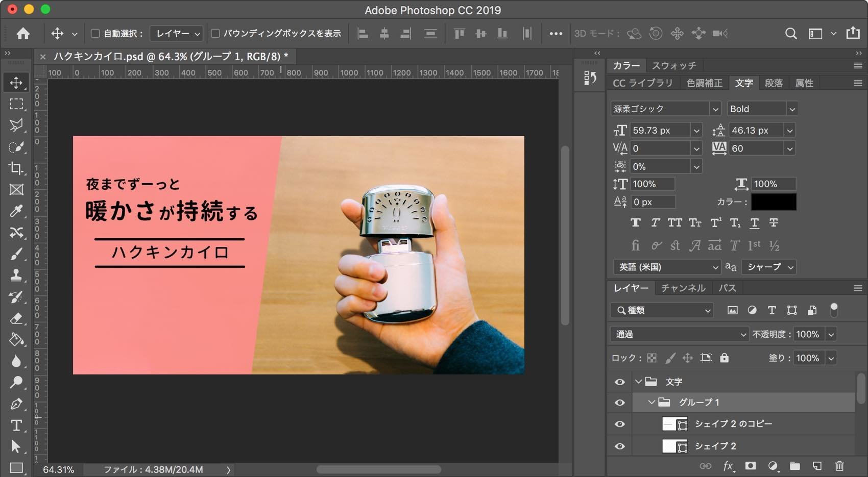Click the tracking value field showing 60

[755, 148]
